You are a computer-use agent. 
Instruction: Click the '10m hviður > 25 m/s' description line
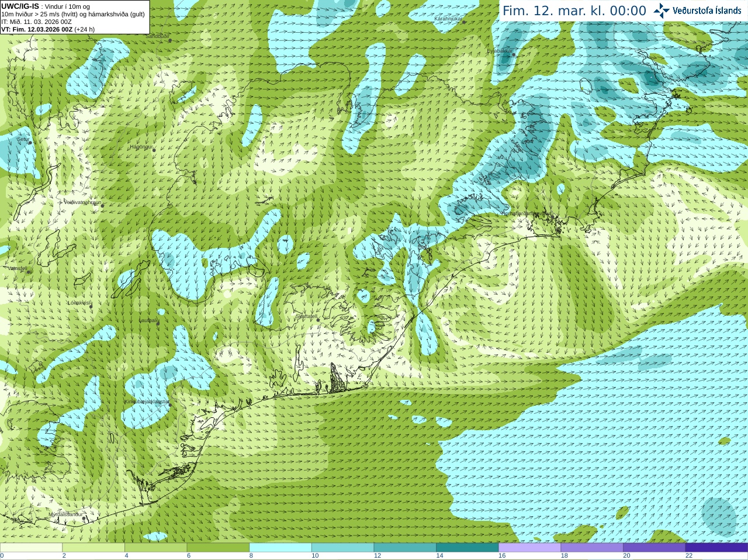tap(73, 14)
